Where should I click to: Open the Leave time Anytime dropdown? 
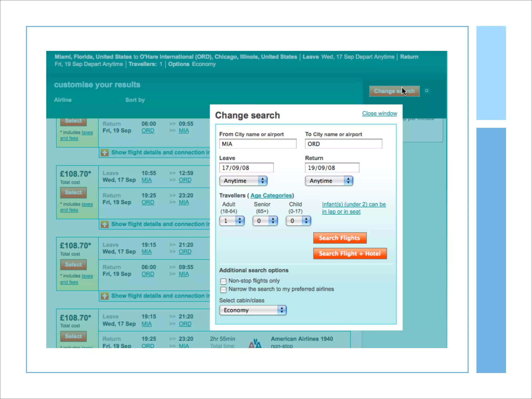point(243,181)
